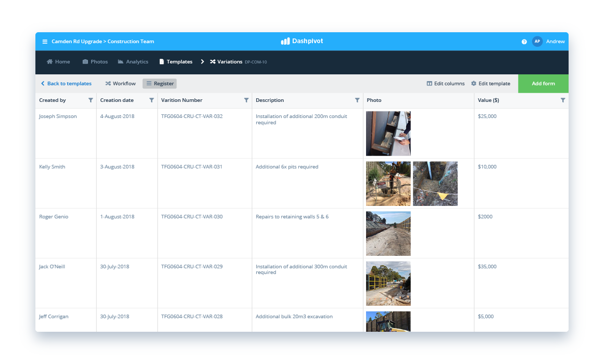
Task: Open Variations template breadcrumb
Action: coord(238,61)
